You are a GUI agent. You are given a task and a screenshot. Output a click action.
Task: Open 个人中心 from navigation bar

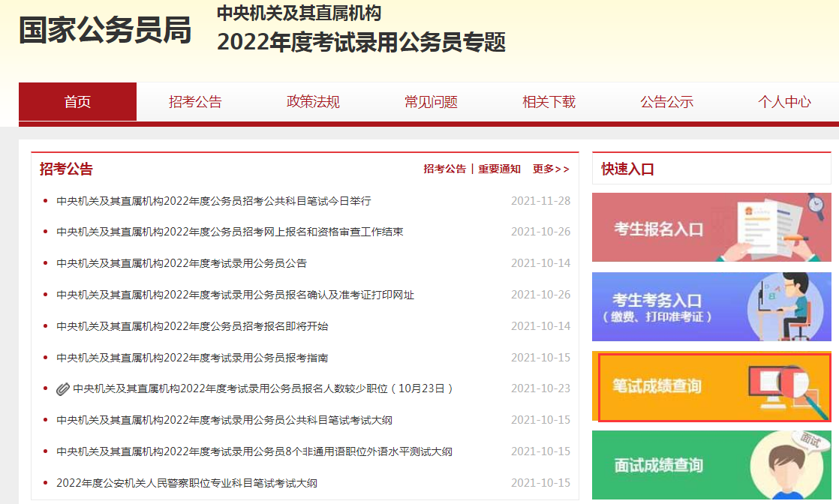click(784, 102)
